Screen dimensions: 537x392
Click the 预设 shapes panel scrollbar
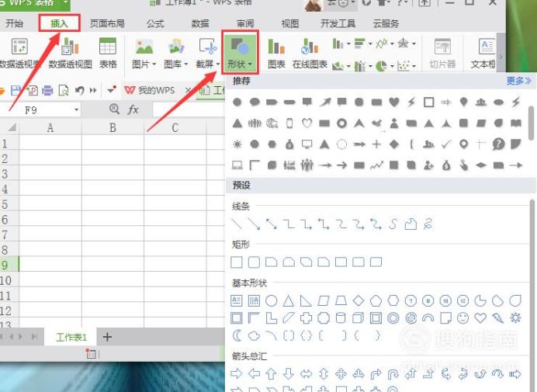[x=532, y=295]
